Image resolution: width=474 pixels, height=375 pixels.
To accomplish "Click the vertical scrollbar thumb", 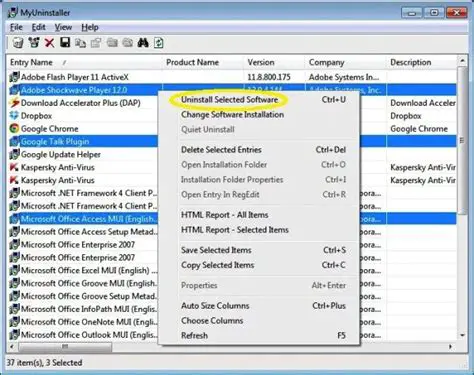I will pos(462,140).
